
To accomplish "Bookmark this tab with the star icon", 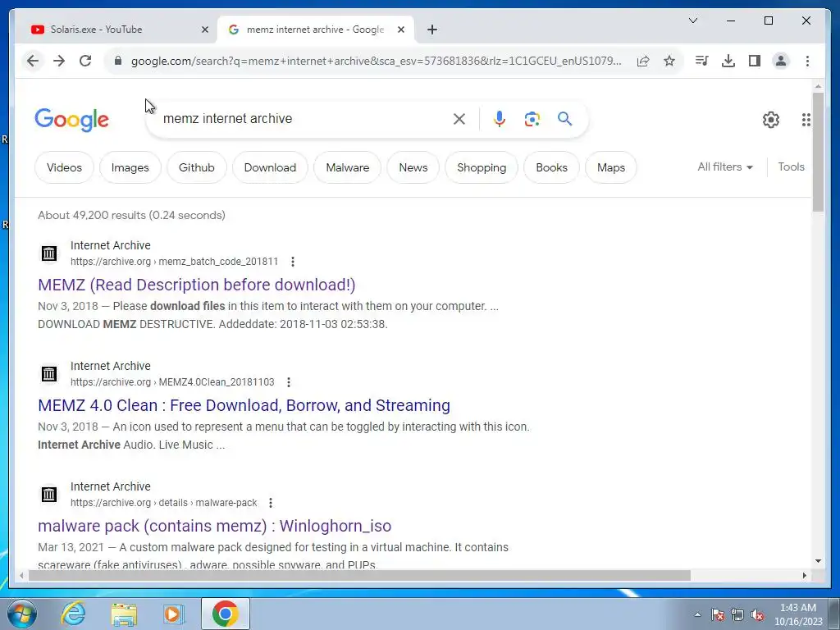I will [x=669, y=61].
